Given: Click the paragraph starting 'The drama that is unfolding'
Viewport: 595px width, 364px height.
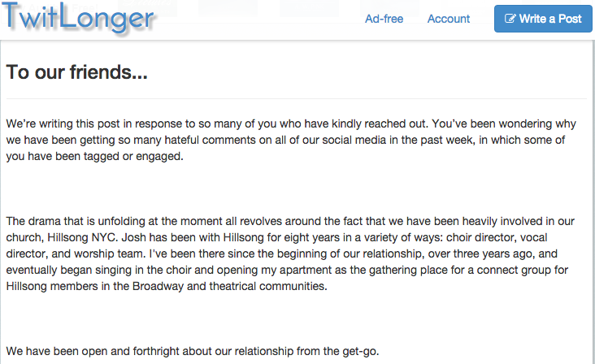Looking at the screenshot, I should click(290, 253).
